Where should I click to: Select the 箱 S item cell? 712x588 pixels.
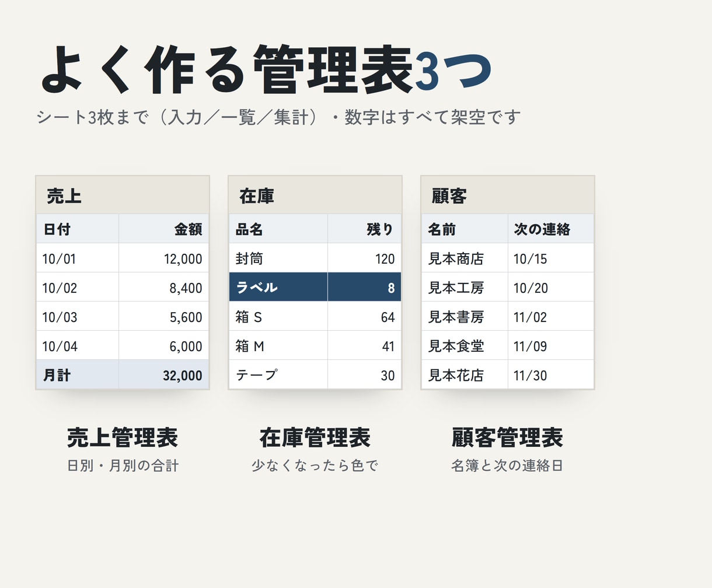coord(278,316)
